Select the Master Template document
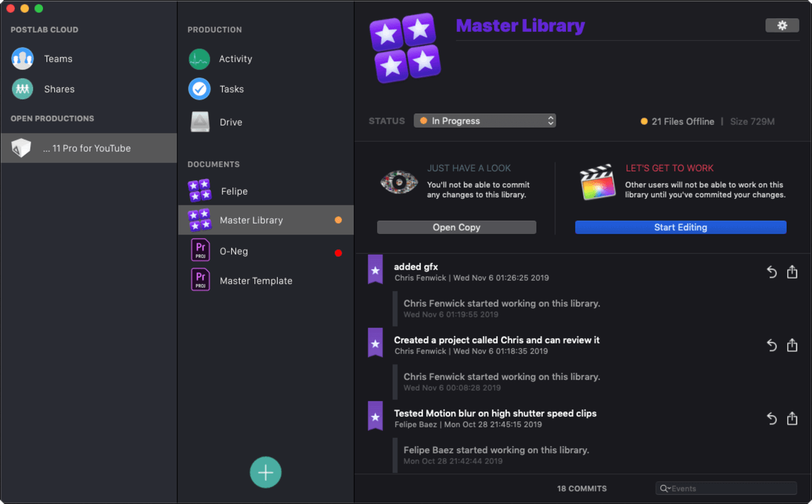 [x=256, y=281]
